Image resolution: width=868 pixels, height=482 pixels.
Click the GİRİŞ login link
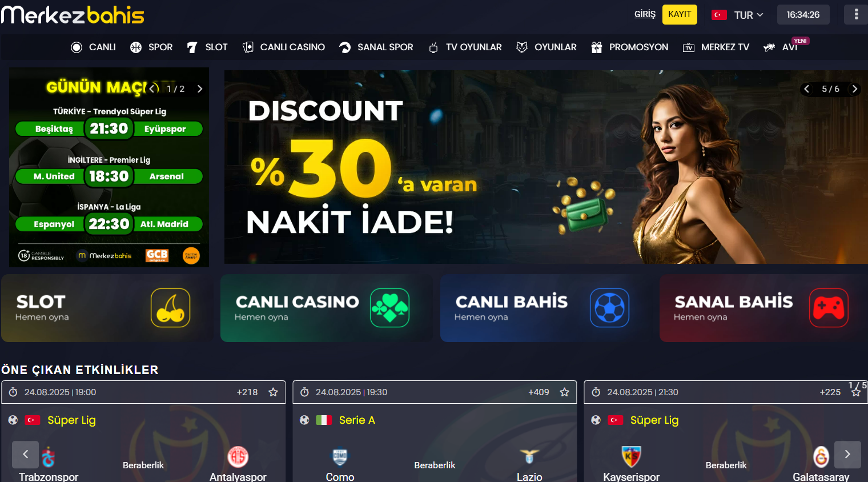645,14
